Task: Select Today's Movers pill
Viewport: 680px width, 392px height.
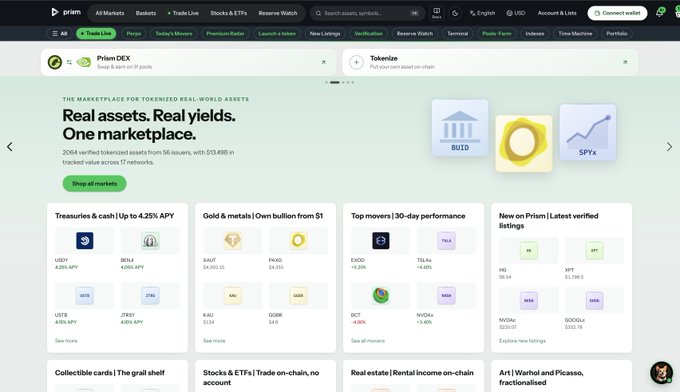Action: (x=173, y=33)
